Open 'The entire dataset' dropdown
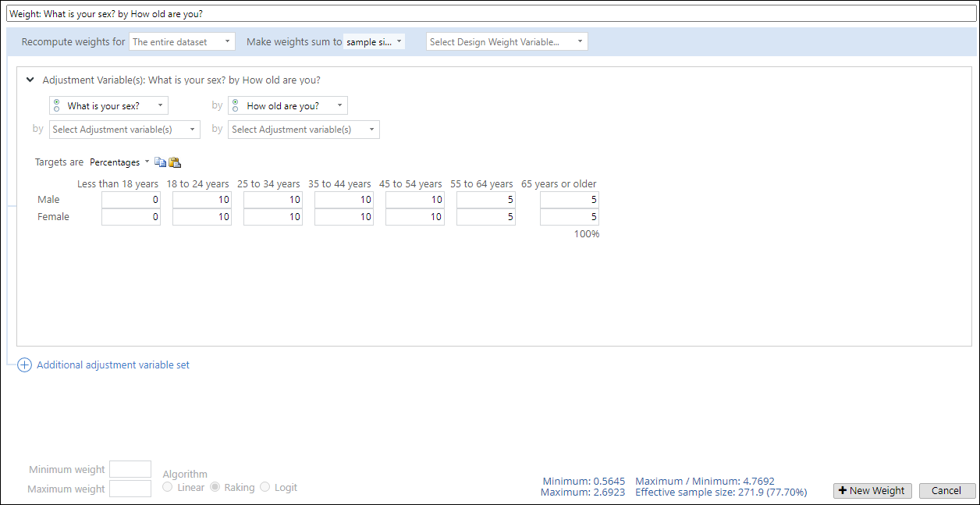This screenshot has width=980, height=505. (x=182, y=42)
